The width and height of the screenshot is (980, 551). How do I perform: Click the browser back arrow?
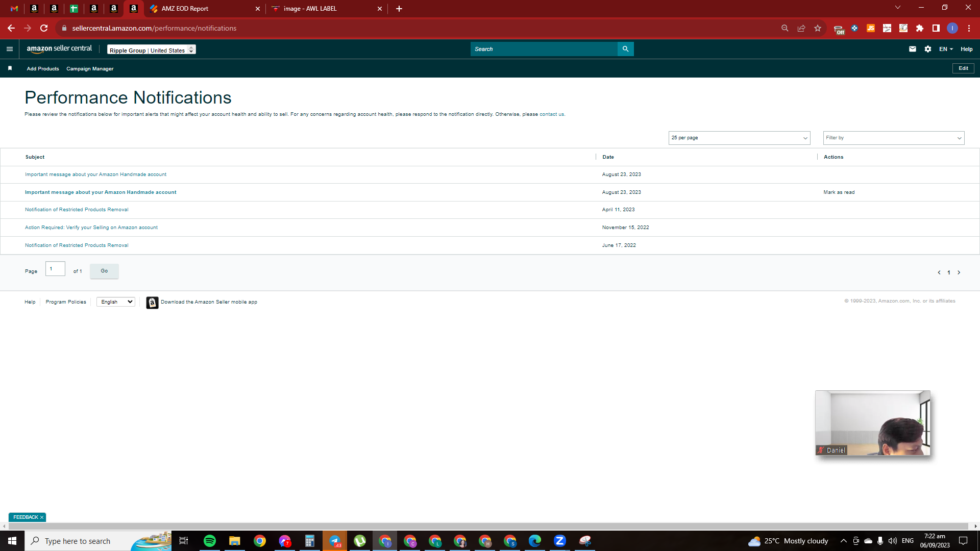[11, 28]
